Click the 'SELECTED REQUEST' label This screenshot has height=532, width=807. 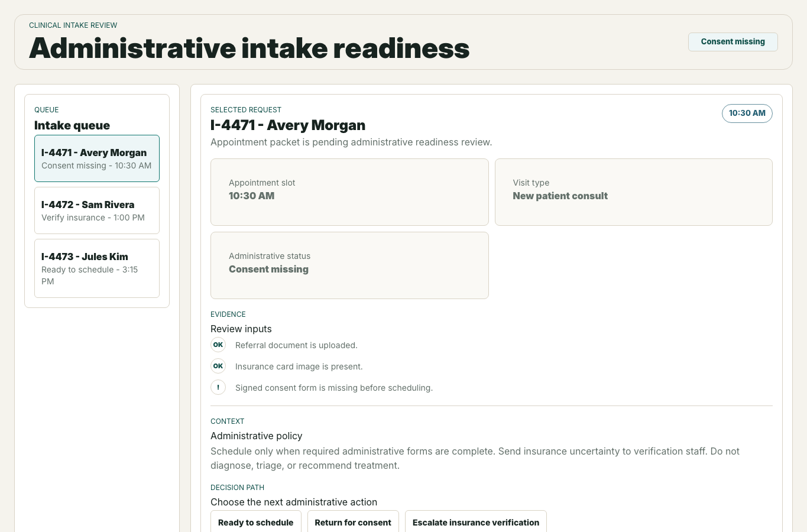(x=246, y=110)
